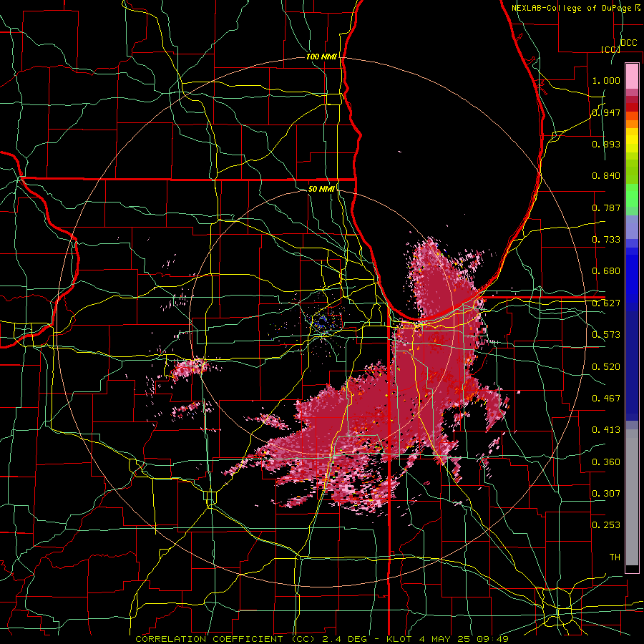Click the 0.840 color scale value

point(606,176)
